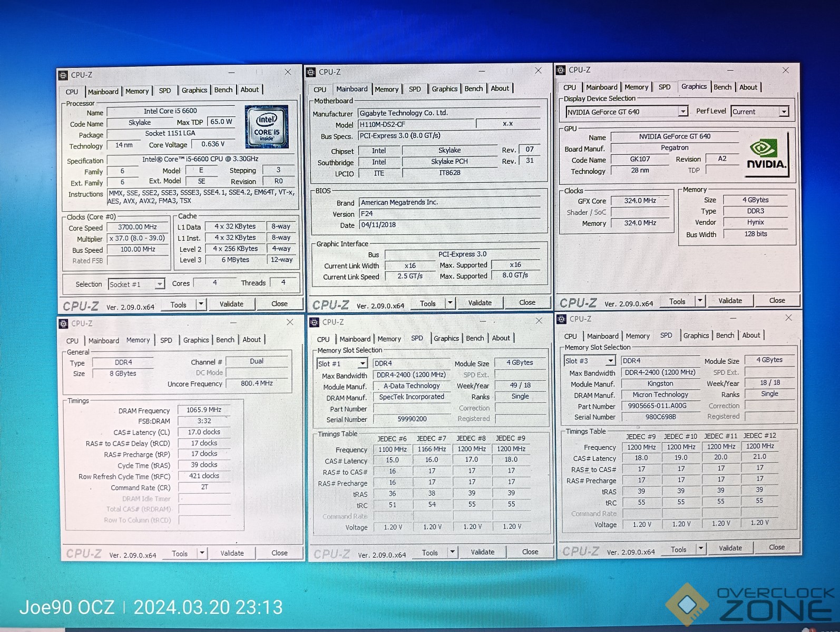Click GFX Core clock value 324.0 MHz
The image size is (840, 632).
tap(640, 201)
